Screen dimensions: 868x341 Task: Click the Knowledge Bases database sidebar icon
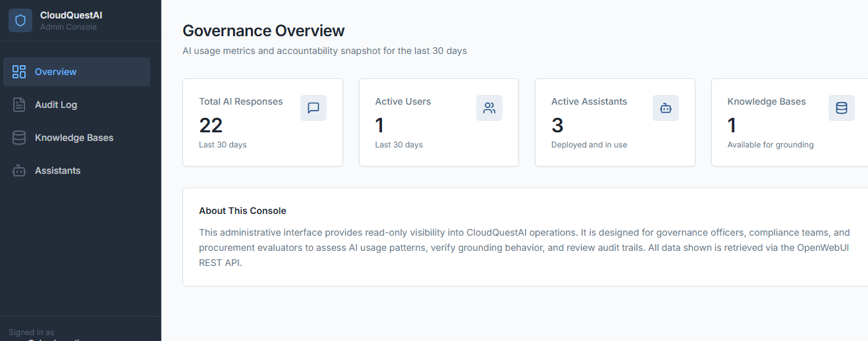(19, 138)
